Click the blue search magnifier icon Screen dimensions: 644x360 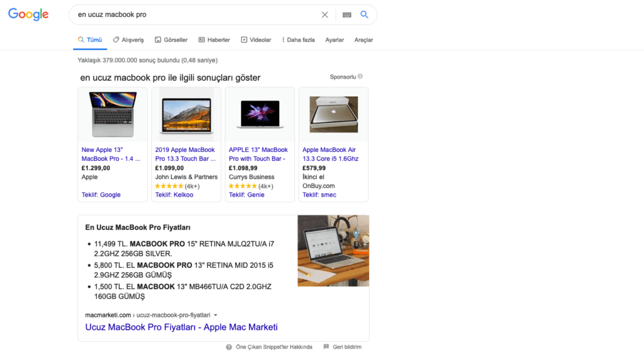[364, 14]
